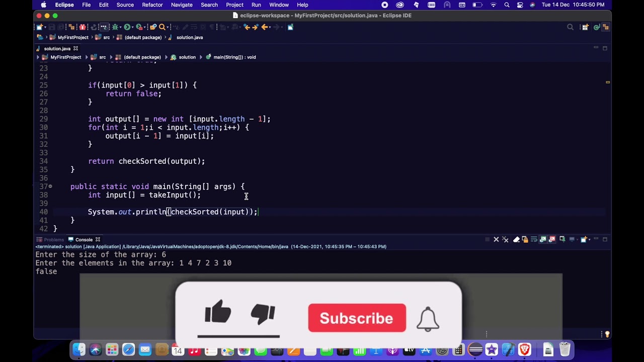Click the New file toolbar icon
644x362 pixels.
pos(40,27)
